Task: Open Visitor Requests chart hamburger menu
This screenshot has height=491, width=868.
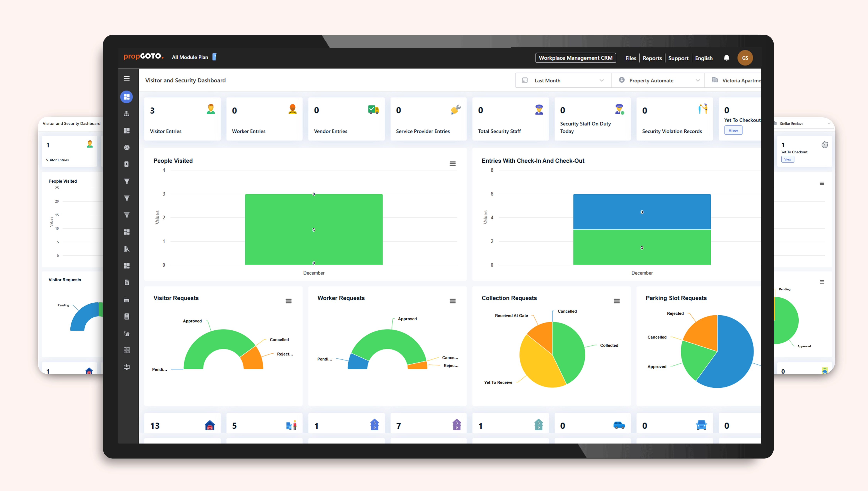Action: 288,301
